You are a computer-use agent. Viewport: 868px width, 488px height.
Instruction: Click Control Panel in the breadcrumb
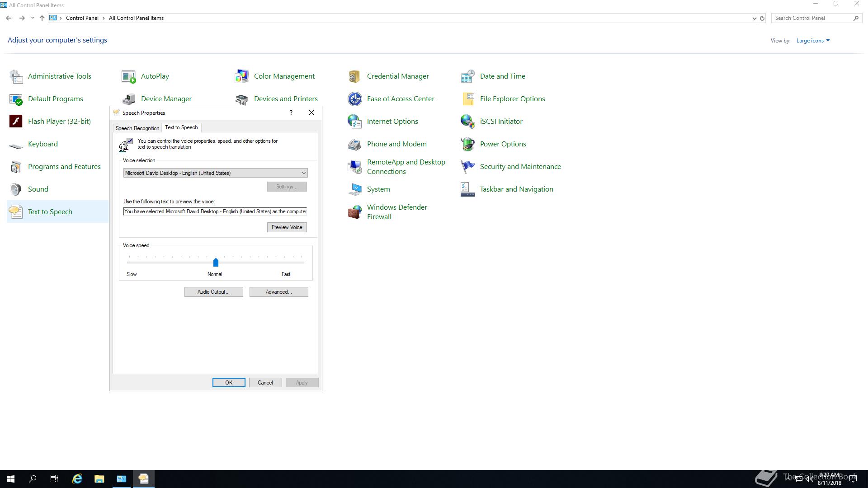(82, 18)
